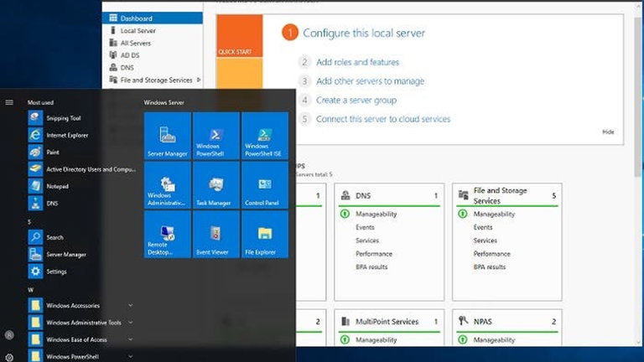Open the Windows Administrative Tools tile
The height and width of the screenshot is (362, 644).
pyautogui.click(x=168, y=185)
